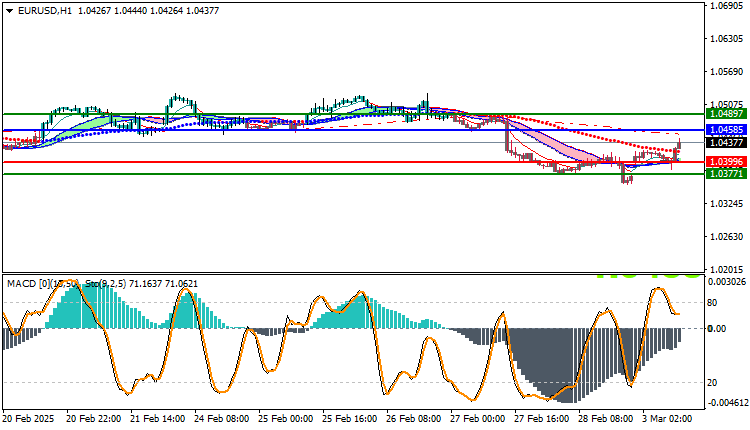Image resolution: width=750 pixels, height=430 pixels.
Task: Click the 1.03245 price scale value
Action: pyautogui.click(x=727, y=204)
